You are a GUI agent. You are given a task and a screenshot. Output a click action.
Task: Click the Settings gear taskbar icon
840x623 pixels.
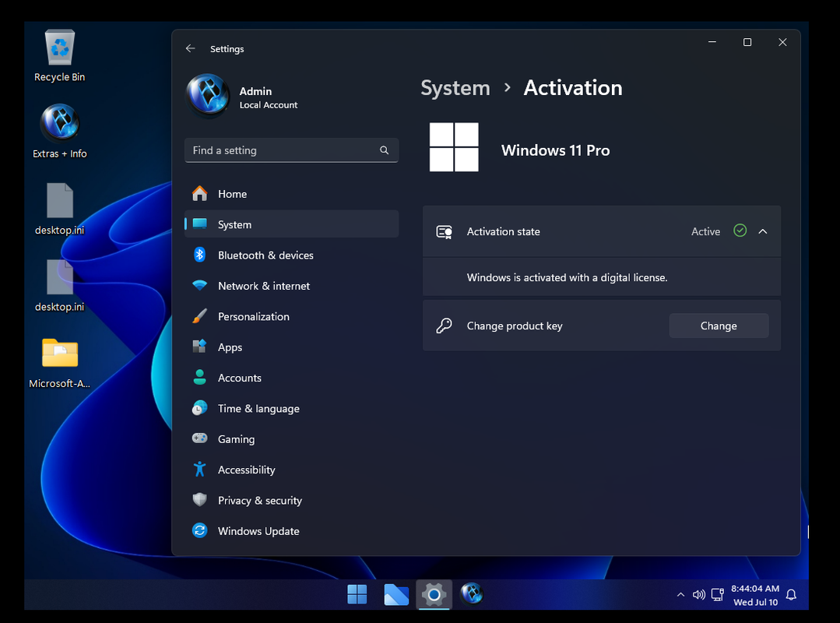434,594
